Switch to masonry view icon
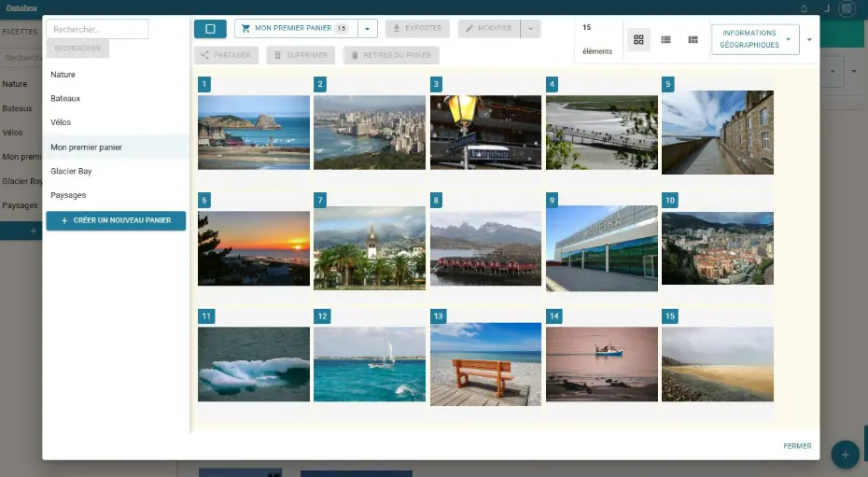Viewport: 868px width, 477px height. 693,40
